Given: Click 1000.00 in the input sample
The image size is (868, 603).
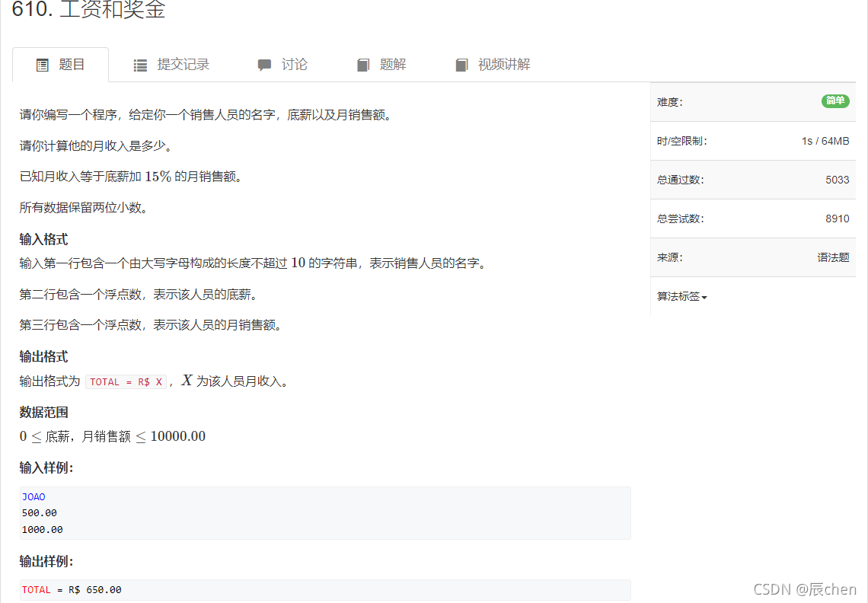Looking at the screenshot, I should point(43,530).
